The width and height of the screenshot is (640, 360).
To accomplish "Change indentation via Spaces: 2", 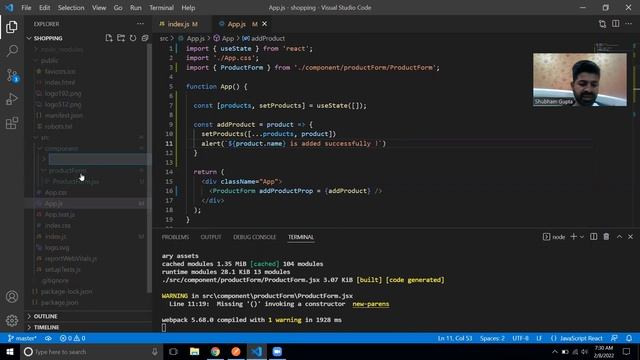I will (x=492, y=338).
